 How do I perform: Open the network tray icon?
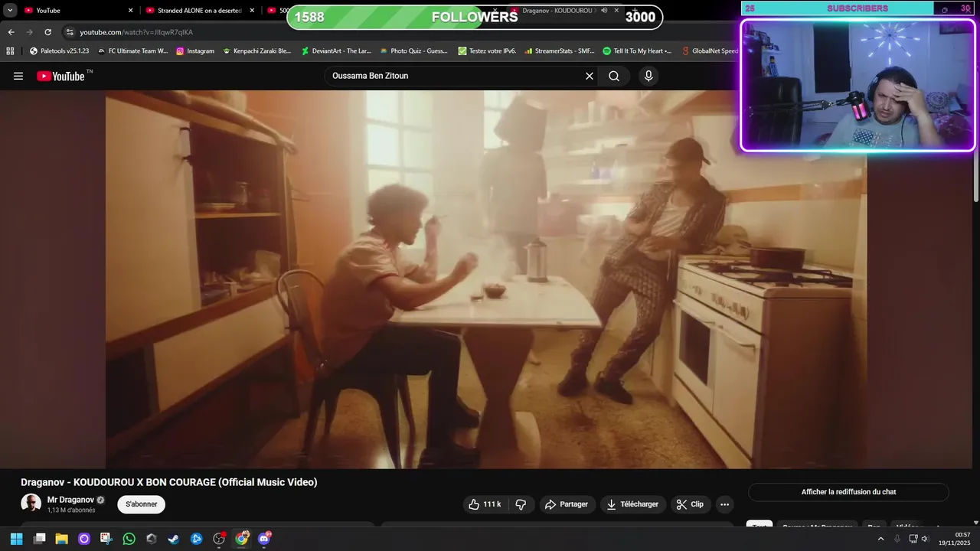click(913, 539)
